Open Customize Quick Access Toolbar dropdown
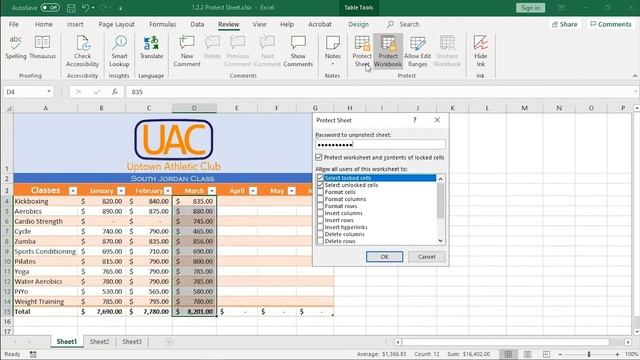The width and height of the screenshot is (640, 360). (121, 8)
